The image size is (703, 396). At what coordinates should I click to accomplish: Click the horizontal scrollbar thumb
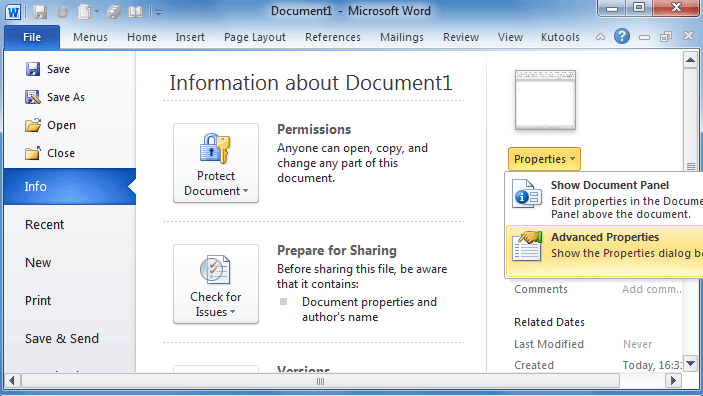320,381
